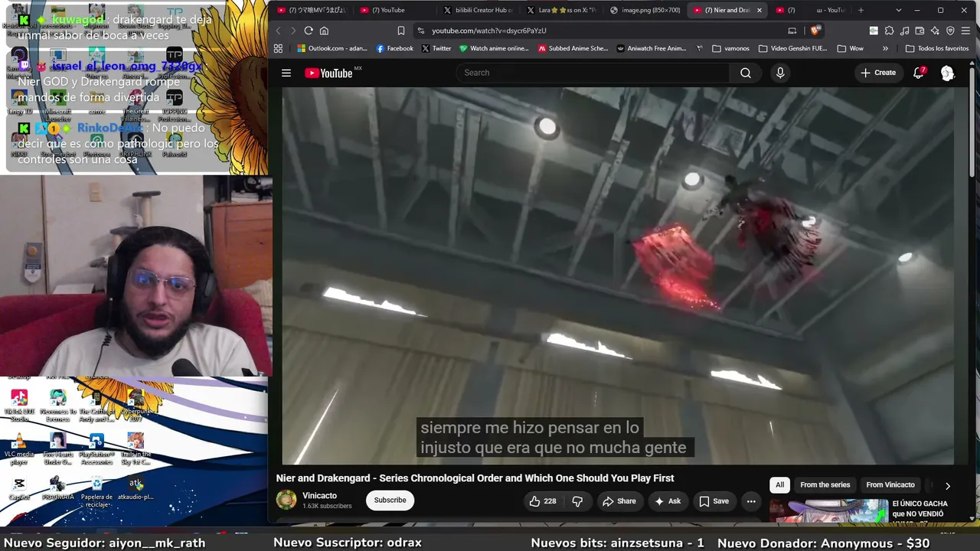Open the Twitter bookmark
Screen dimensions: 980x551
pos(436,48)
